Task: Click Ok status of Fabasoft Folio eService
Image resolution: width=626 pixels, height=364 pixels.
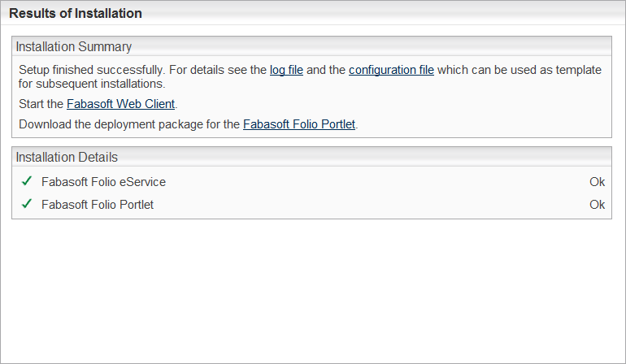Action: tap(597, 182)
